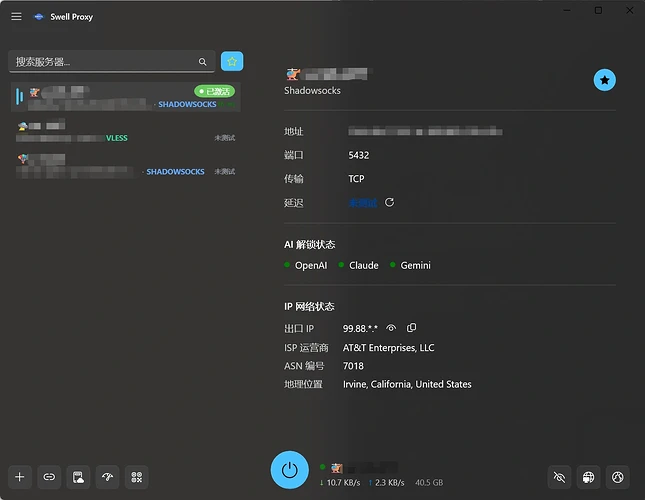Copy the exit IP address
The height and width of the screenshot is (500, 645).
(411, 328)
